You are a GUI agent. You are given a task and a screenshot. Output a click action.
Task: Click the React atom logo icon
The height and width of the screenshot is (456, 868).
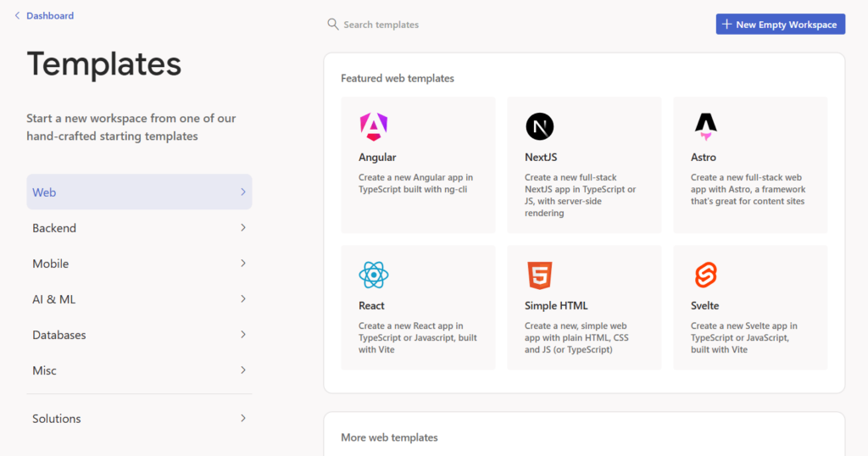374,275
